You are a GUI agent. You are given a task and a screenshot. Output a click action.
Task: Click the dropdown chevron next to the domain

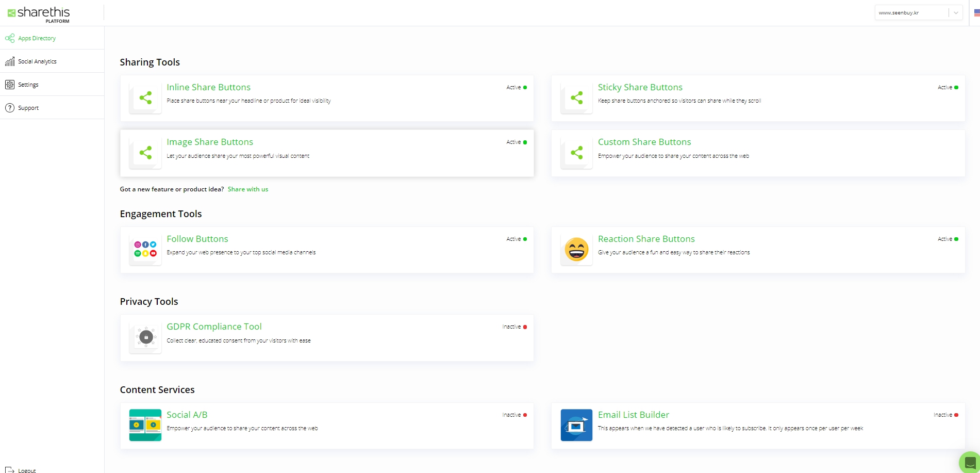point(956,13)
